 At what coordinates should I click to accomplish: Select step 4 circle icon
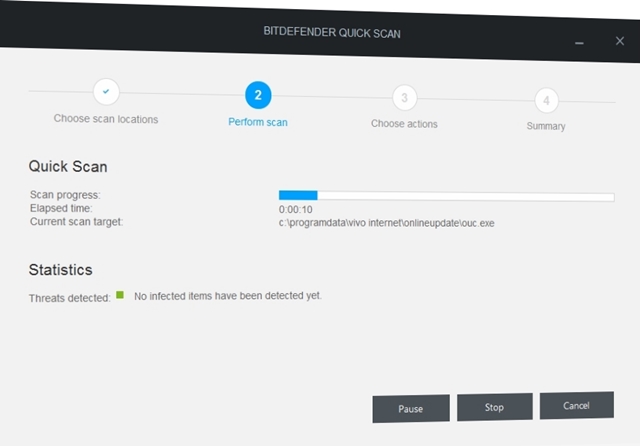(x=547, y=100)
